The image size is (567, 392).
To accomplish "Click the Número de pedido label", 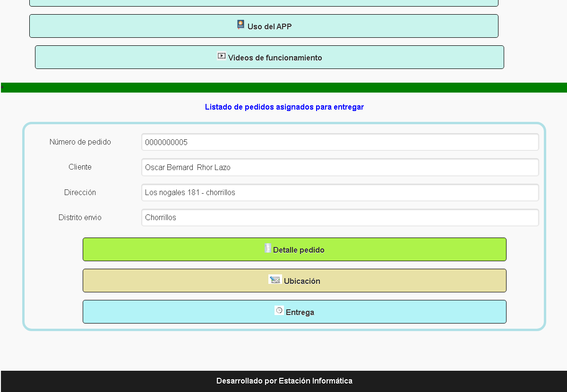I will click(x=80, y=142).
